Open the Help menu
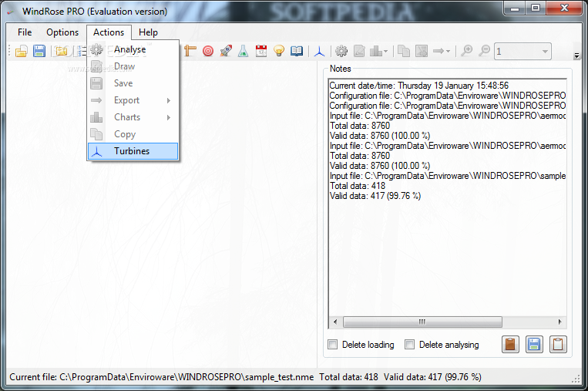Viewport: 588px width, 391px height. click(x=148, y=32)
